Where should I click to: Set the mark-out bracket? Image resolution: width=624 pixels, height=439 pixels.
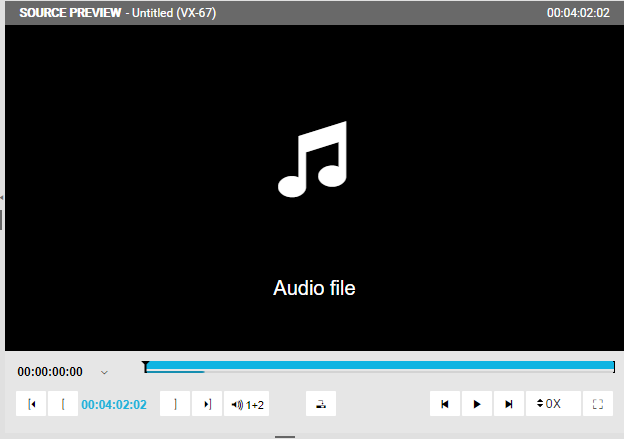point(175,404)
